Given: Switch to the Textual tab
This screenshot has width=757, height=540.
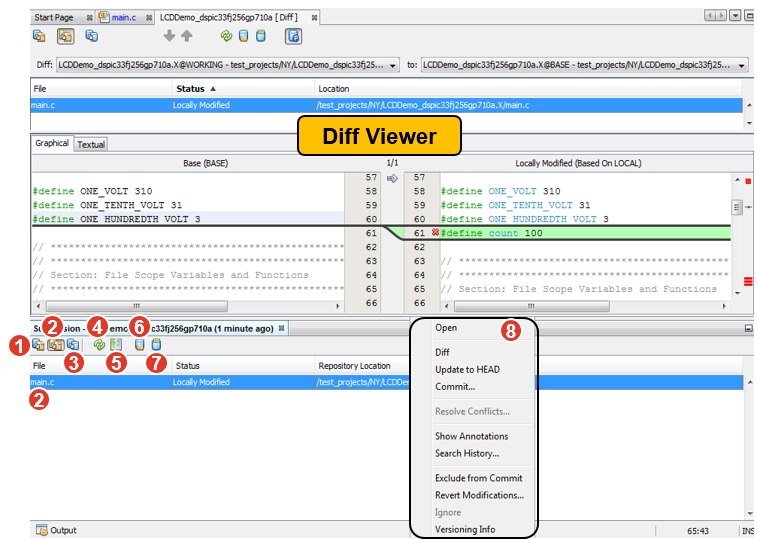Looking at the screenshot, I should [91, 144].
